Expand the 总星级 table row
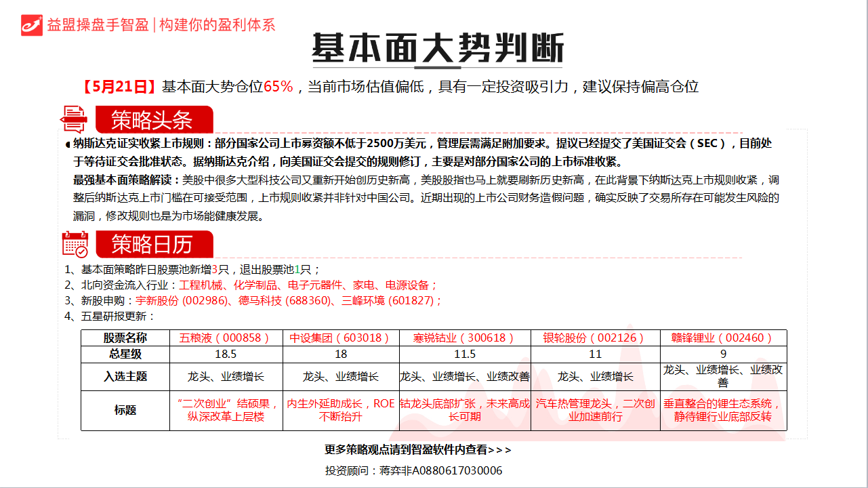This screenshot has height=488, width=868. [125, 353]
